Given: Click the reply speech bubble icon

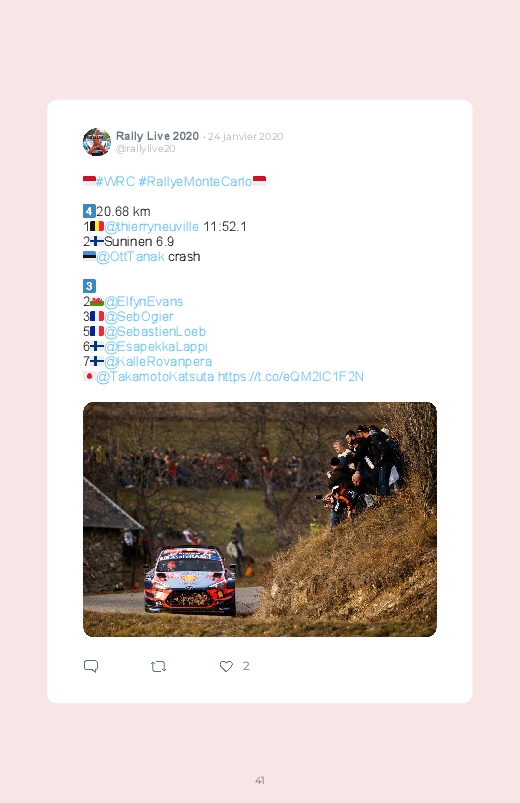Looking at the screenshot, I should (91, 666).
